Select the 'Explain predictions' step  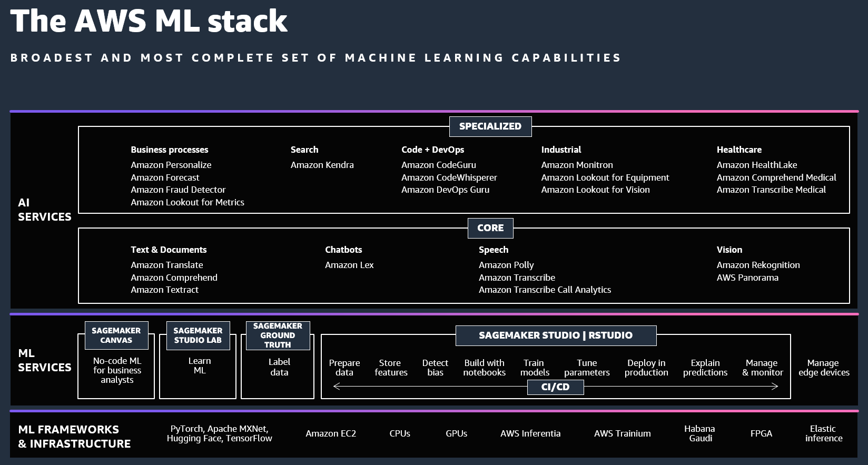click(705, 368)
